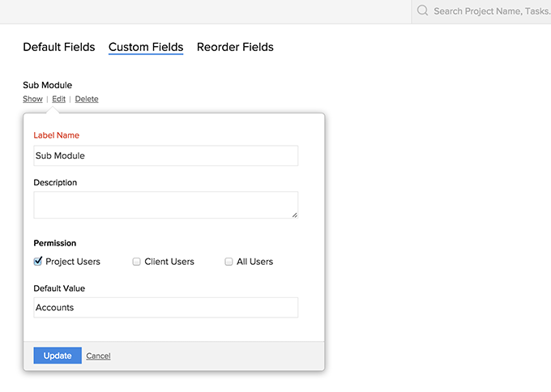The height and width of the screenshot is (392, 551).
Task: Select the Custom Fields tab
Action: pos(146,47)
